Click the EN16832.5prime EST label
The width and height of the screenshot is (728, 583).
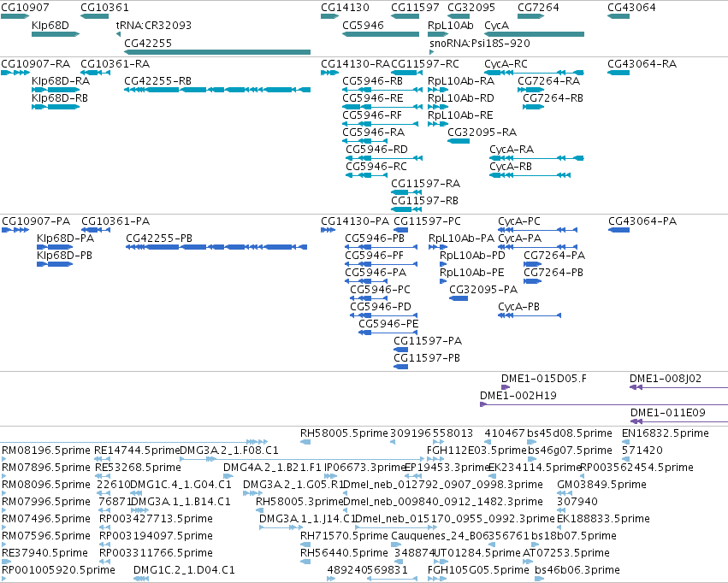point(666,433)
